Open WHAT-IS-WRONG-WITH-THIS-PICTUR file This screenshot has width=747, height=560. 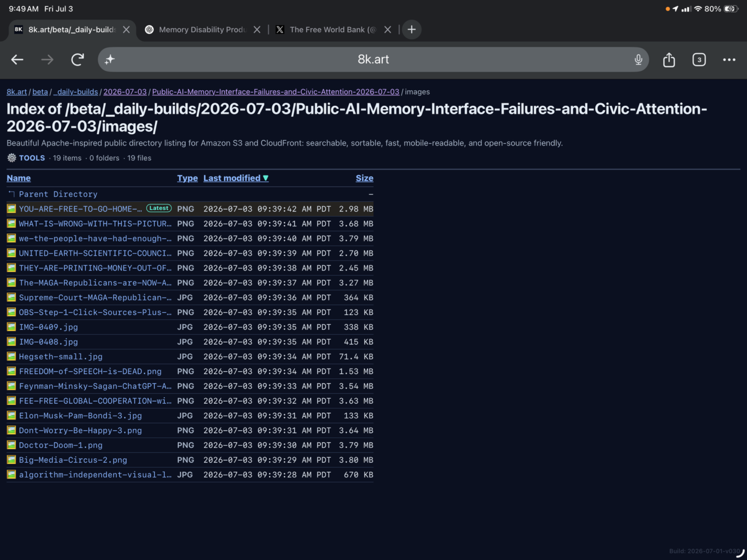tap(95, 224)
